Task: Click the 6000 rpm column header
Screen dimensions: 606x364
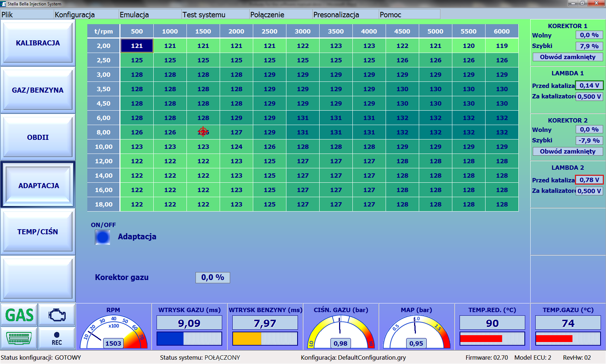Action: [x=502, y=31]
